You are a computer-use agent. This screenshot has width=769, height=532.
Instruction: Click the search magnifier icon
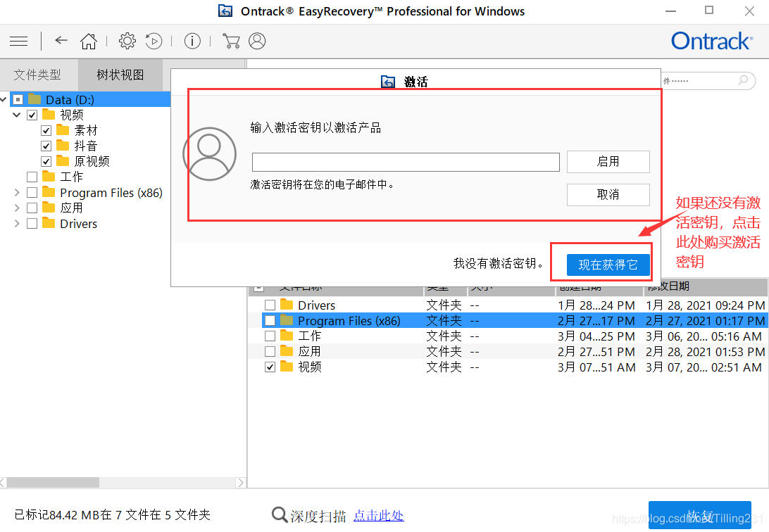(x=744, y=80)
